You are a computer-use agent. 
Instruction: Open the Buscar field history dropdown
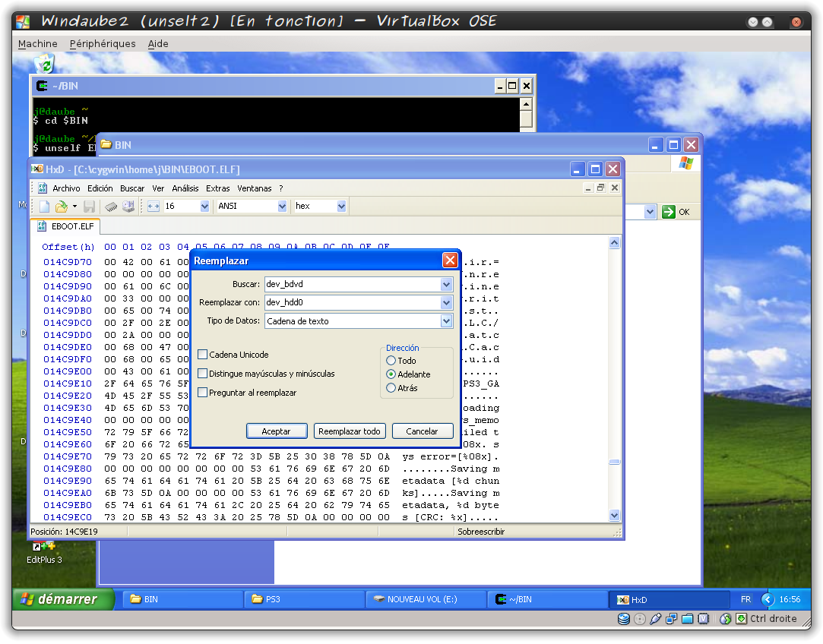pyautogui.click(x=446, y=285)
